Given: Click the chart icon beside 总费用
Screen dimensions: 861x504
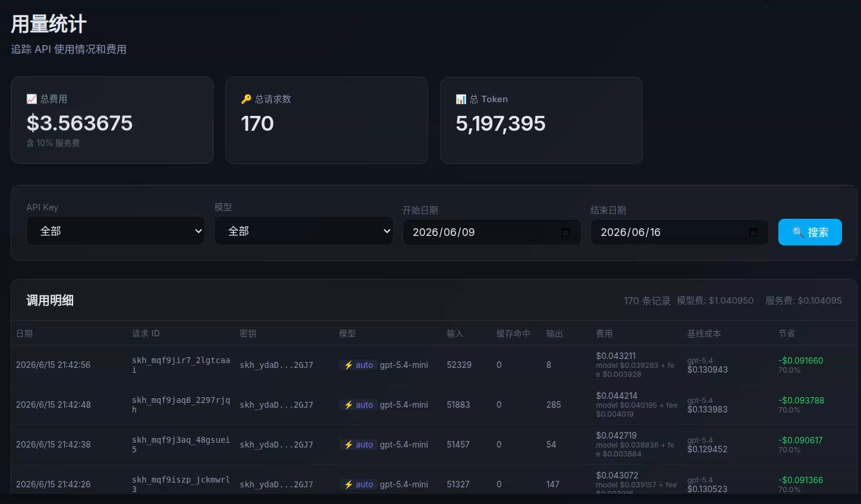Looking at the screenshot, I should pos(32,99).
